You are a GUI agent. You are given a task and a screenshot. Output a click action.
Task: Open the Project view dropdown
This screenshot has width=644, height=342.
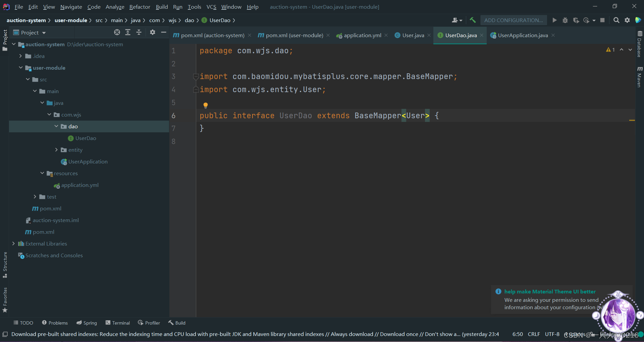[x=44, y=32]
